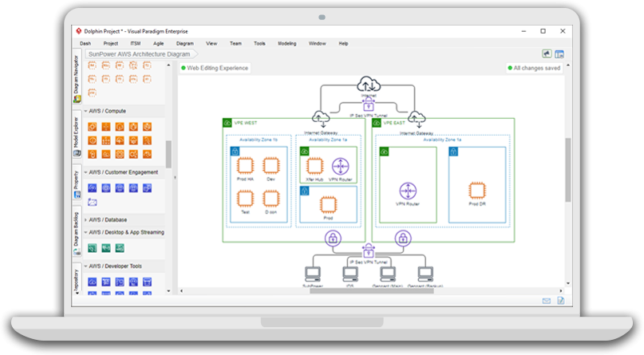Open the Project menu
644x355 pixels.
[110, 44]
